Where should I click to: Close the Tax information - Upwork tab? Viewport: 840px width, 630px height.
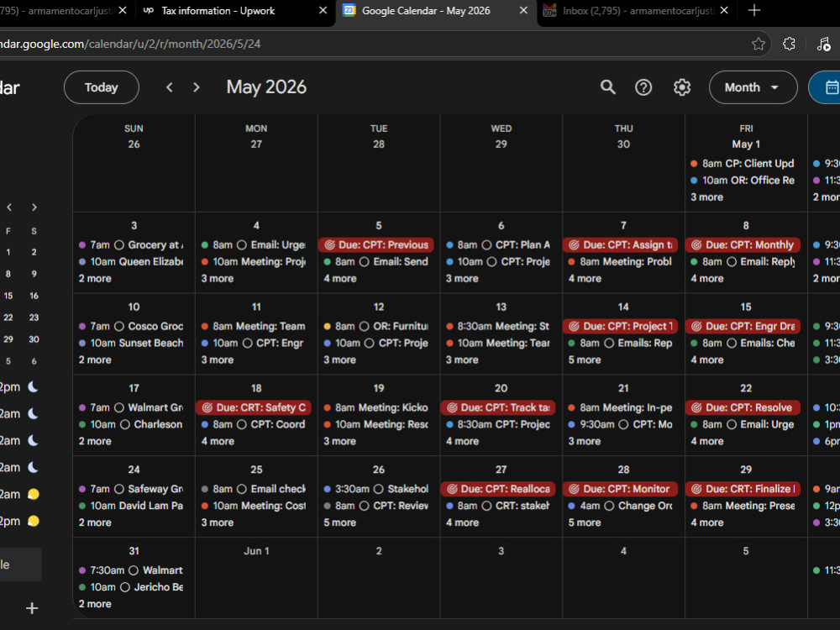[x=323, y=11]
